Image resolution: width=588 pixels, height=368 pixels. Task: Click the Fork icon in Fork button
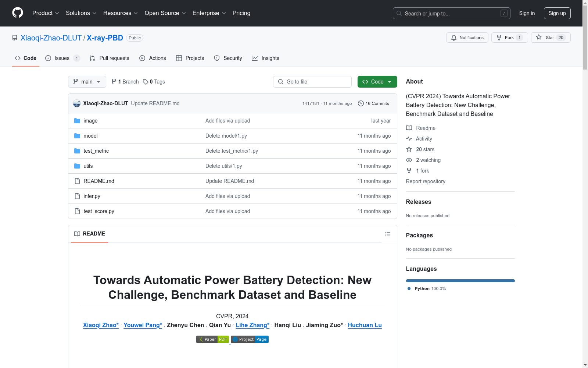click(x=499, y=38)
